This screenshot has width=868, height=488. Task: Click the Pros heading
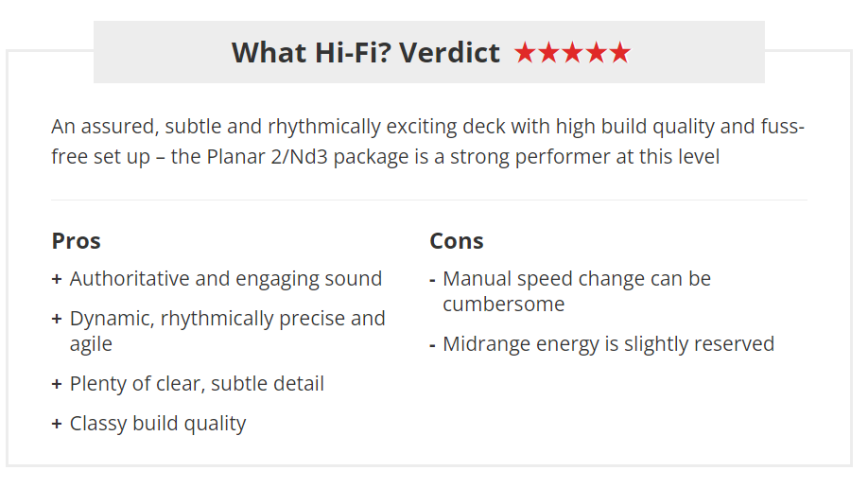(76, 241)
